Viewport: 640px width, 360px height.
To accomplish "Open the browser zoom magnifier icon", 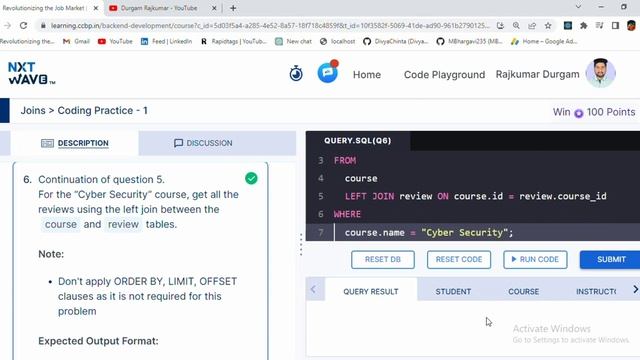I will pos(516,25).
